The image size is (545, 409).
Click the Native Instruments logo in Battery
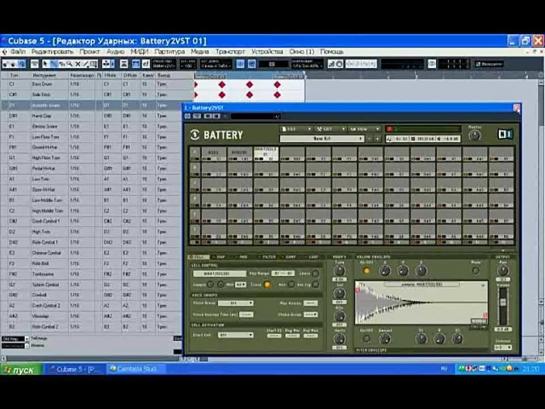tap(505, 134)
